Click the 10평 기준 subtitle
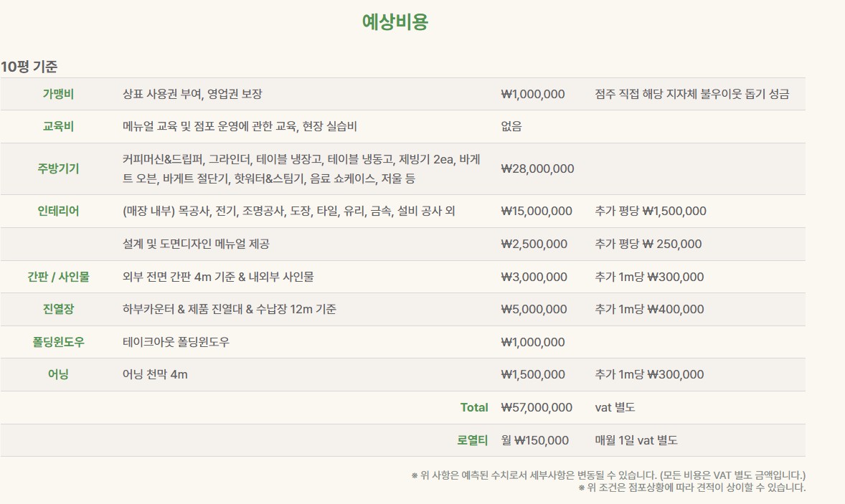The width and height of the screenshot is (845, 504). pos(29,67)
